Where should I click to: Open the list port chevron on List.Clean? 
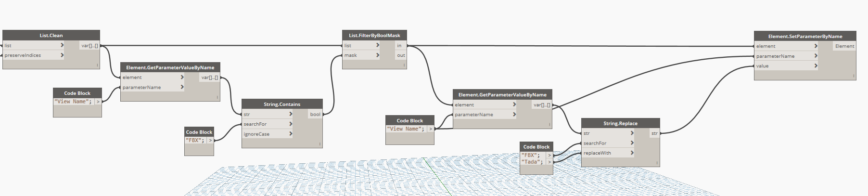click(x=62, y=45)
